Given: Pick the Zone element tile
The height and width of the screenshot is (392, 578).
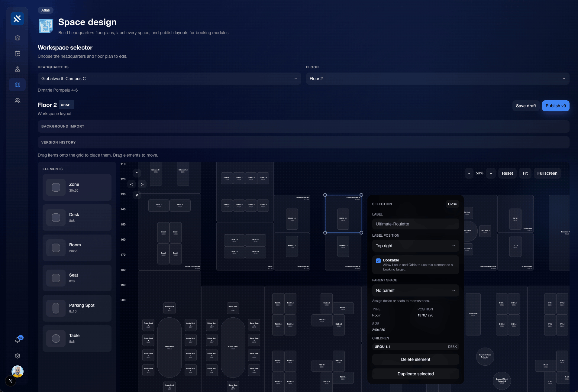Looking at the screenshot, I should [77, 187].
